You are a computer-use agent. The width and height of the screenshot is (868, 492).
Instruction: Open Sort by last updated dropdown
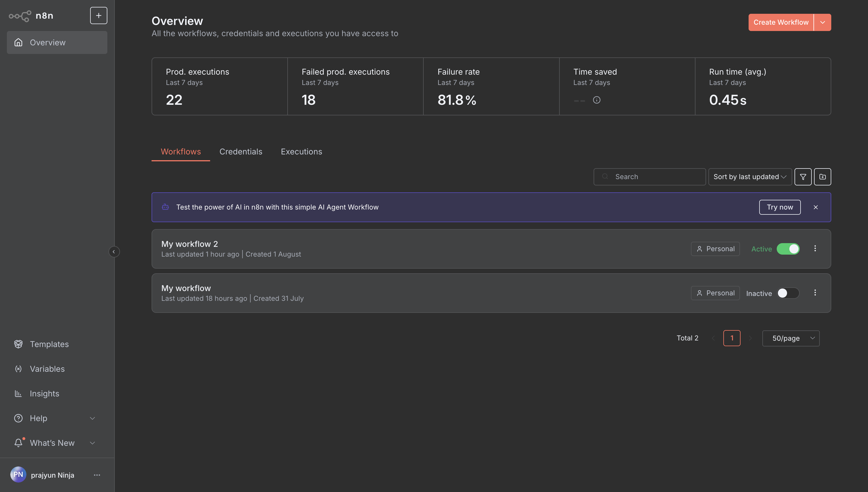pyautogui.click(x=750, y=177)
